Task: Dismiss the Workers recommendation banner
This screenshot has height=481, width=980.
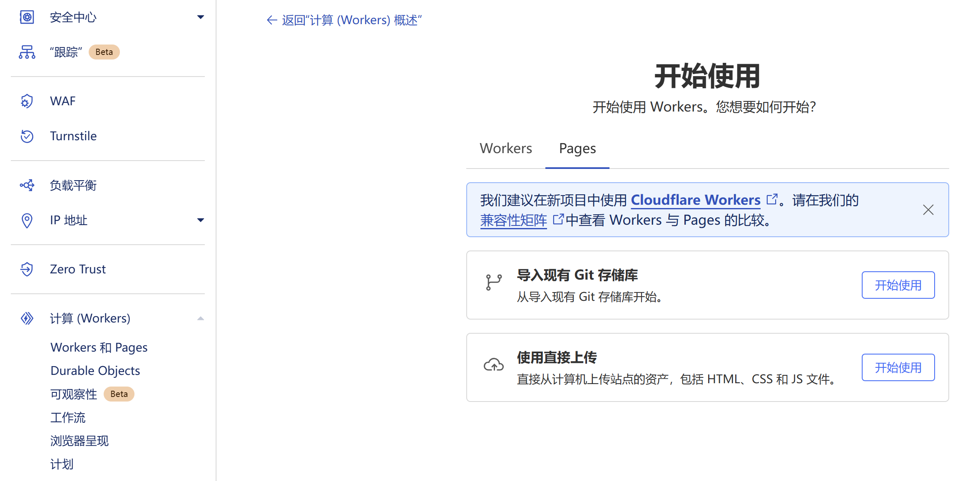Action: tap(928, 210)
